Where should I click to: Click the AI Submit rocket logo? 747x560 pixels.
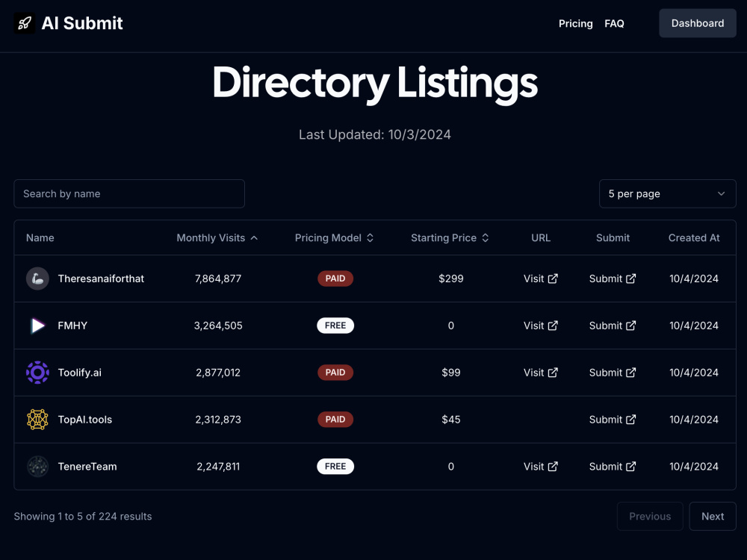[x=25, y=23]
